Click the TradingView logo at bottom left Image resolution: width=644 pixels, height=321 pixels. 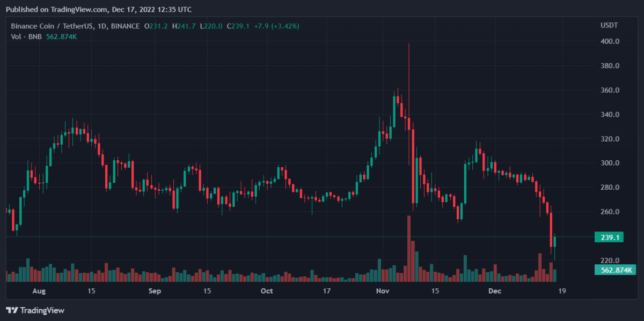click(35, 310)
